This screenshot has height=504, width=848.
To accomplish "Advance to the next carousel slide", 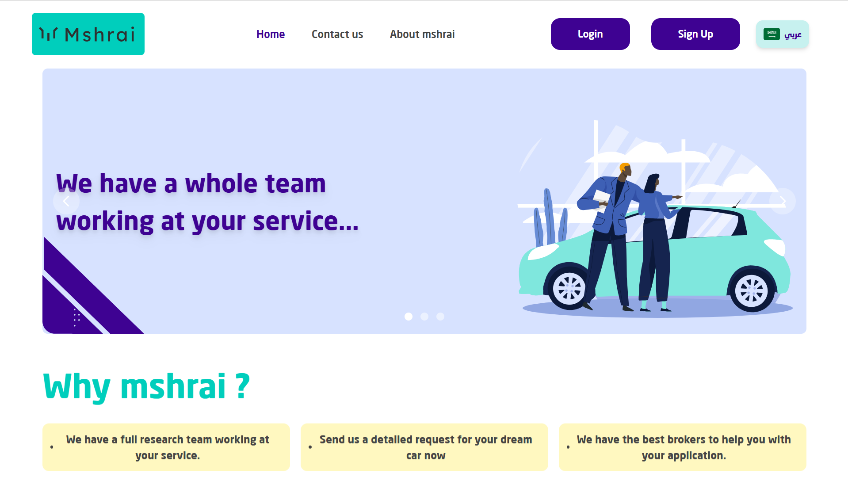I will pos(782,201).
